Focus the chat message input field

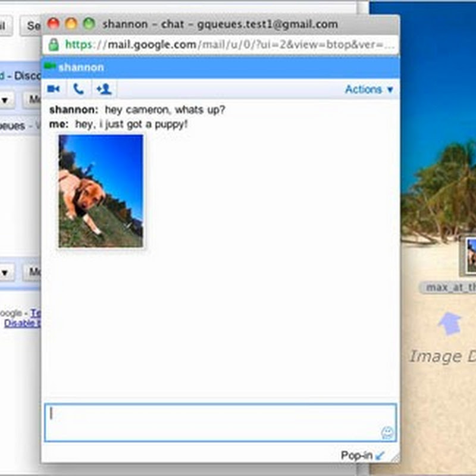pyautogui.click(x=220, y=422)
